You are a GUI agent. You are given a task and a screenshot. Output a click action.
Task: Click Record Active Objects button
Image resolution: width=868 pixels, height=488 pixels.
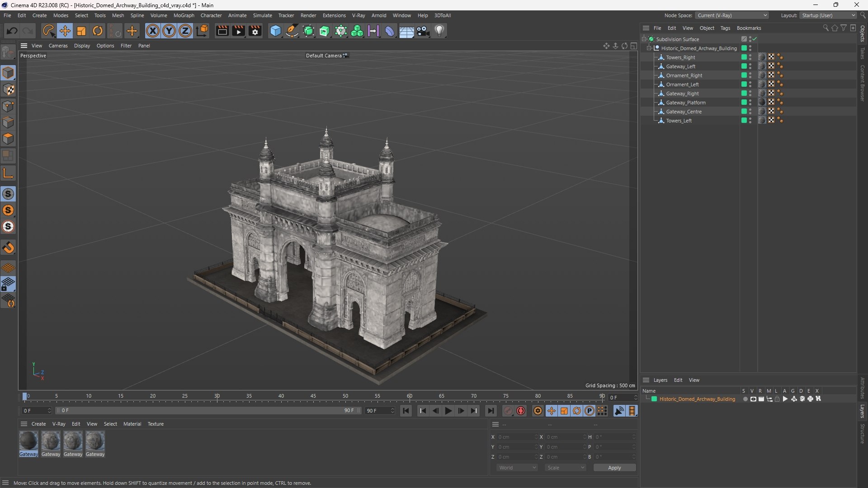point(508,411)
